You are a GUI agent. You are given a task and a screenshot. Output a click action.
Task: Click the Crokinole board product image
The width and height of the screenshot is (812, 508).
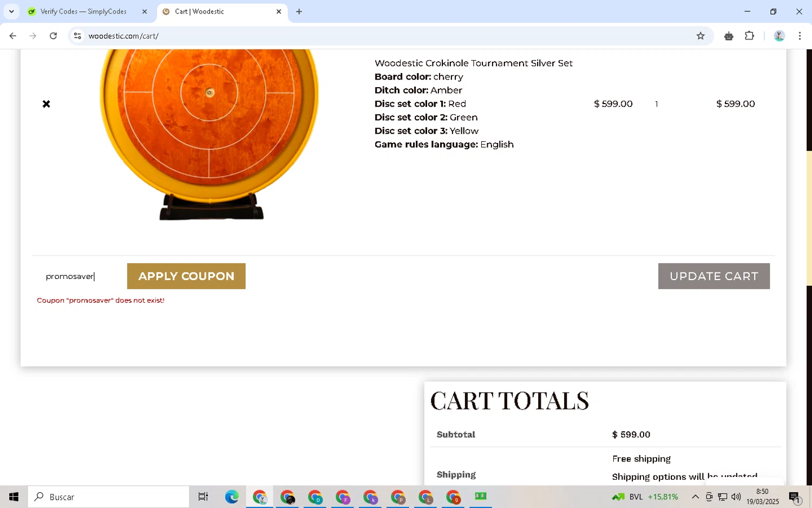tap(209, 134)
